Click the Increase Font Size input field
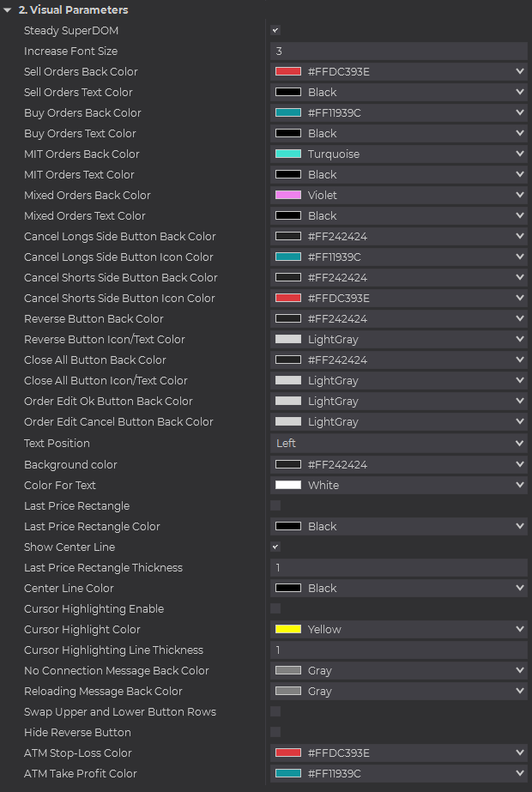This screenshot has width=532, height=792. click(398, 51)
